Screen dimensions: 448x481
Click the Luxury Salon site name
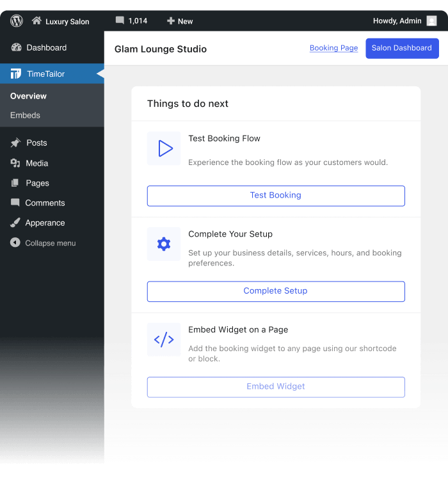(67, 22)
